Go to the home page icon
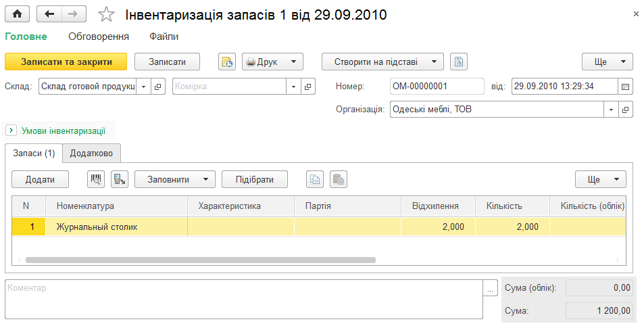 click(x=18, y=14)
